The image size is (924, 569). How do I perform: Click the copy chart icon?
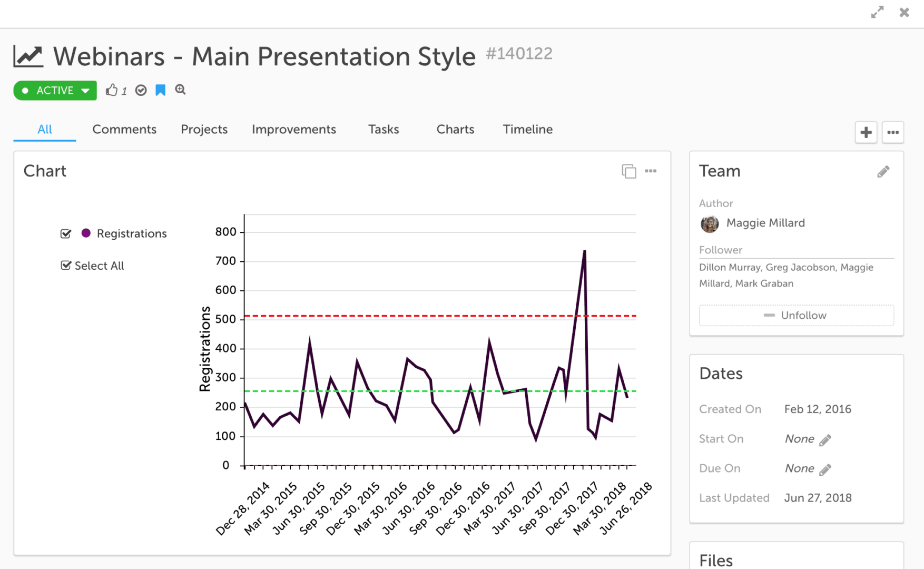click(x=628, y=171)
